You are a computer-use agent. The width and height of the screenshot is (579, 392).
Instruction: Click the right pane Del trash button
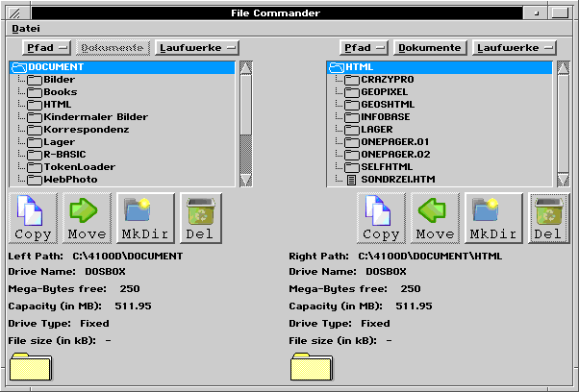[x=549, y=218]
